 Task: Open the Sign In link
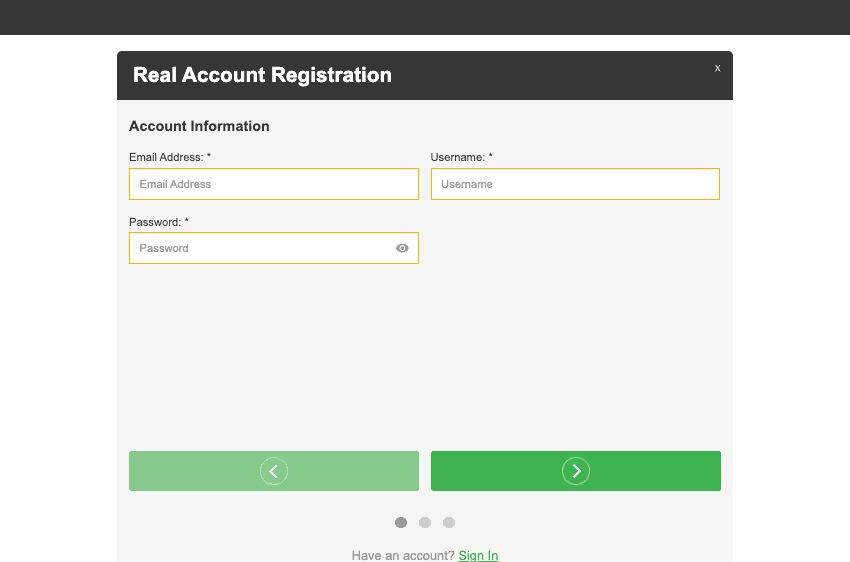point(478,555)
